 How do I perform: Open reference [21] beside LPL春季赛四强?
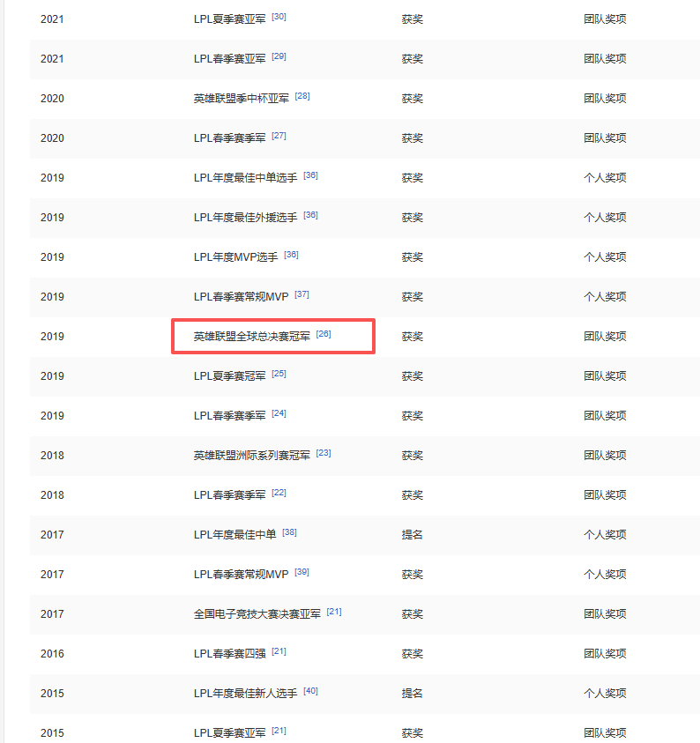(279, 652)
